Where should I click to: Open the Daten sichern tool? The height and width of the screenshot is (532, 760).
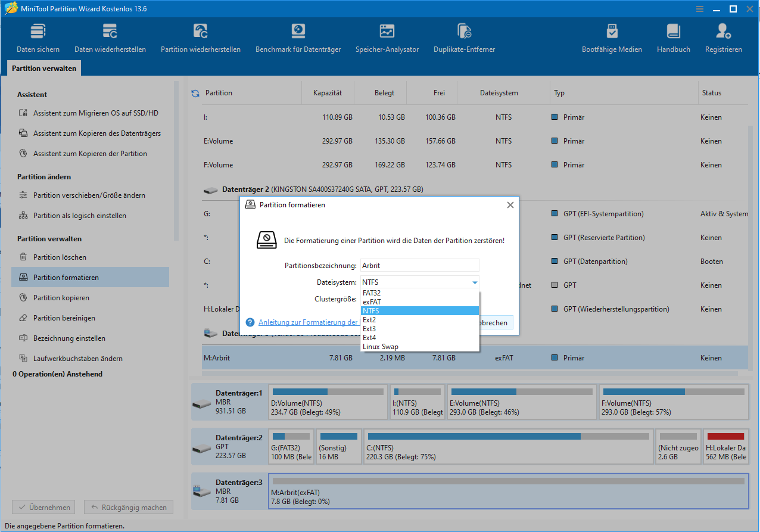pyautogui.click(x=38, y=39)
